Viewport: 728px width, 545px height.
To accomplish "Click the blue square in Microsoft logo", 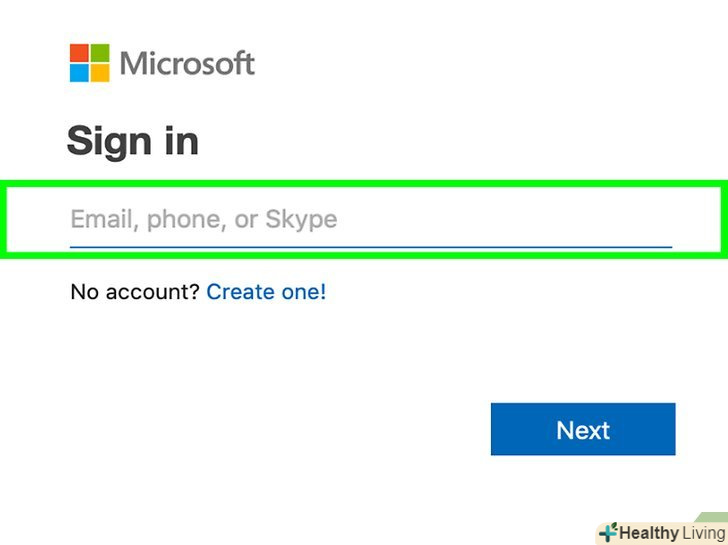I will coord(80,73).
